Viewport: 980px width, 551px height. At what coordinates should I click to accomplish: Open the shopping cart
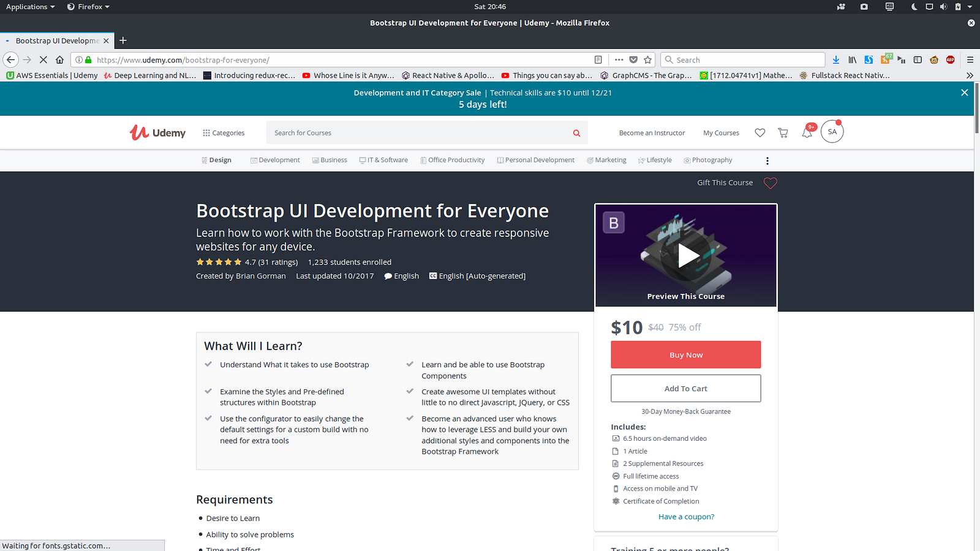click(783, 133)
